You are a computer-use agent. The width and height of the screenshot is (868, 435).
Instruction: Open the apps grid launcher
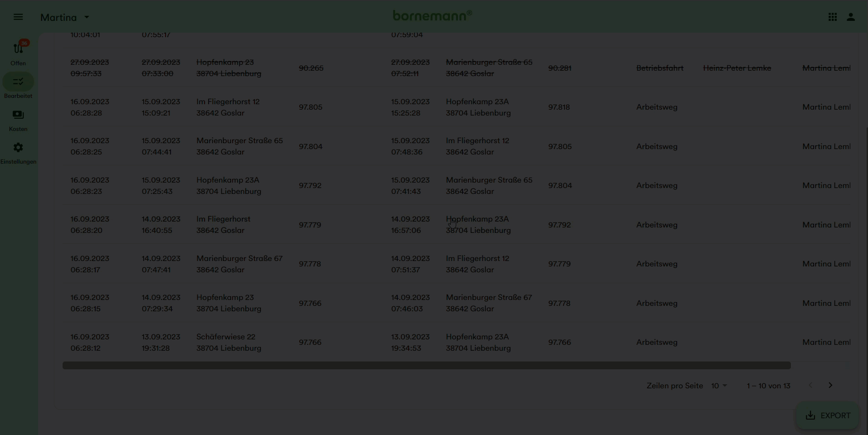pos(833,17)
